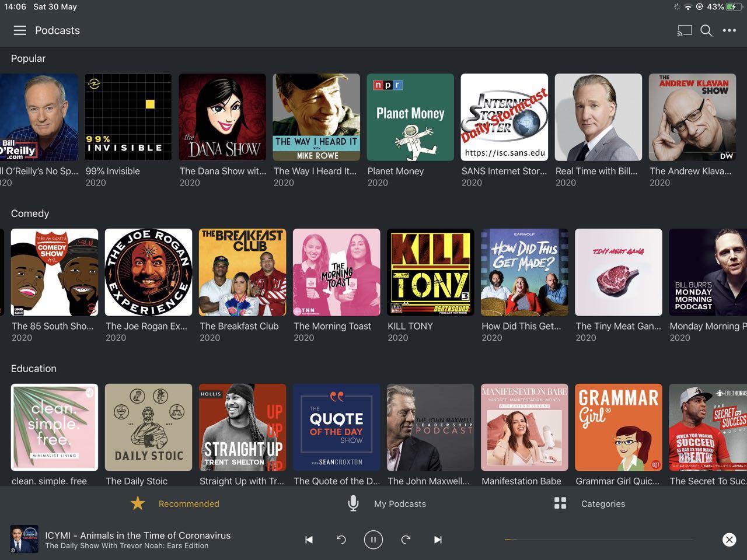
Task: Tap the 'Planet Money' title text
Action: tap(395, 171)
